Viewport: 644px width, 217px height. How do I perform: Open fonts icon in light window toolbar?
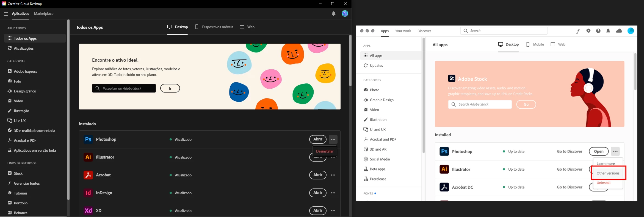[x=578, y=31]
